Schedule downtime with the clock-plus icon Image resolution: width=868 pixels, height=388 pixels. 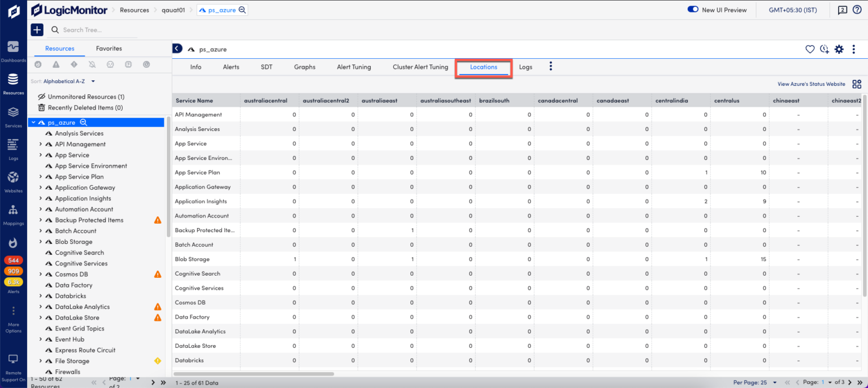click(824, 49)
